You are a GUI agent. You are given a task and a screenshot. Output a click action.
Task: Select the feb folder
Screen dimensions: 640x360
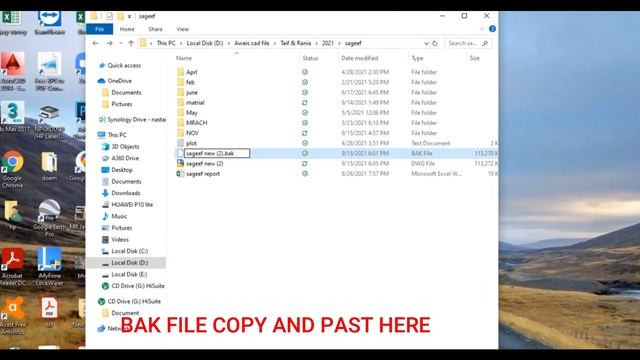pyautogui.click(x=190, y=82)
